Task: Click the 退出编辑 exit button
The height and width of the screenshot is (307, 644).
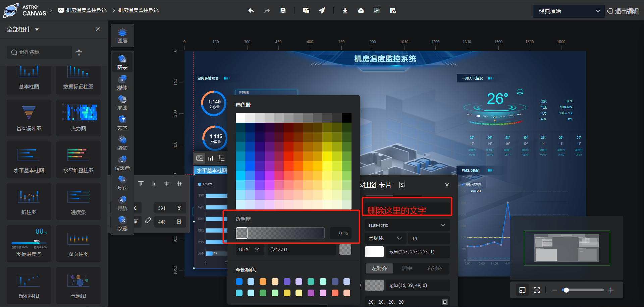Action: pos(623,10)
